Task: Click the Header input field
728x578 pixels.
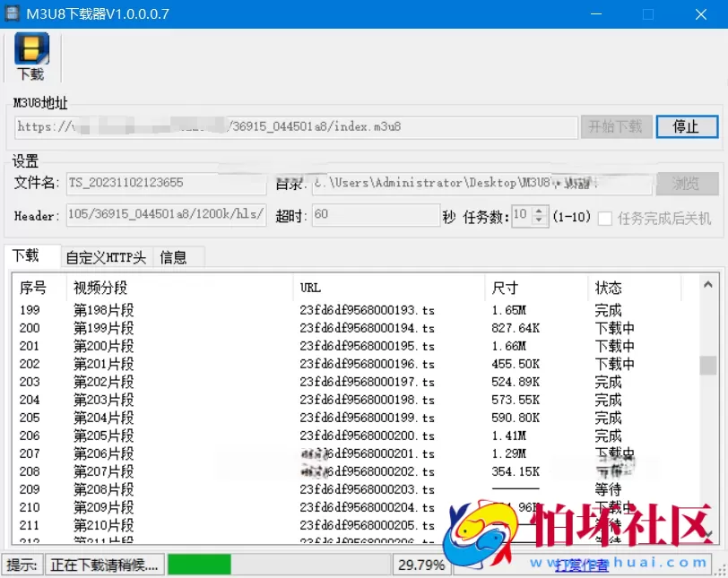Action: (x=166, y=215)
